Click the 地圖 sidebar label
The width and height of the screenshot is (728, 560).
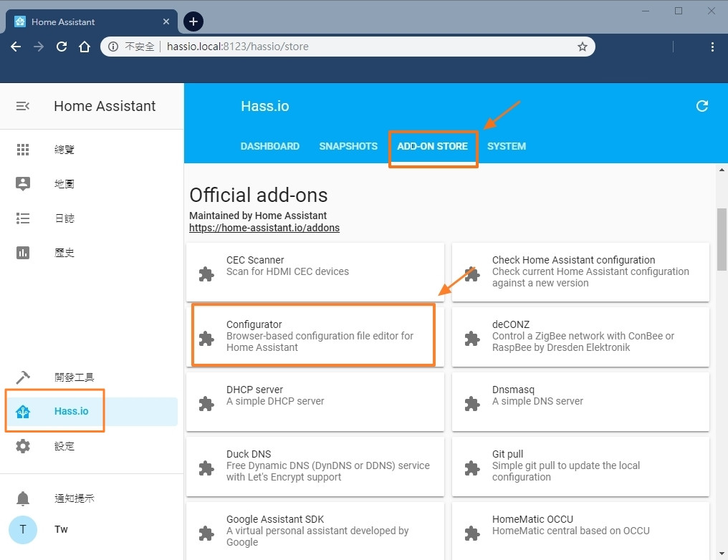click(64, 184)
